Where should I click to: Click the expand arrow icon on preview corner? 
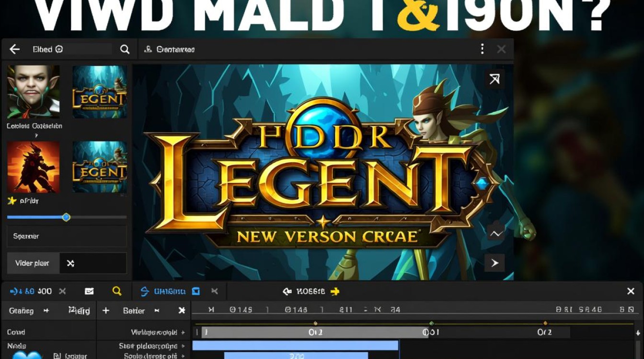(x=494, y=79)
